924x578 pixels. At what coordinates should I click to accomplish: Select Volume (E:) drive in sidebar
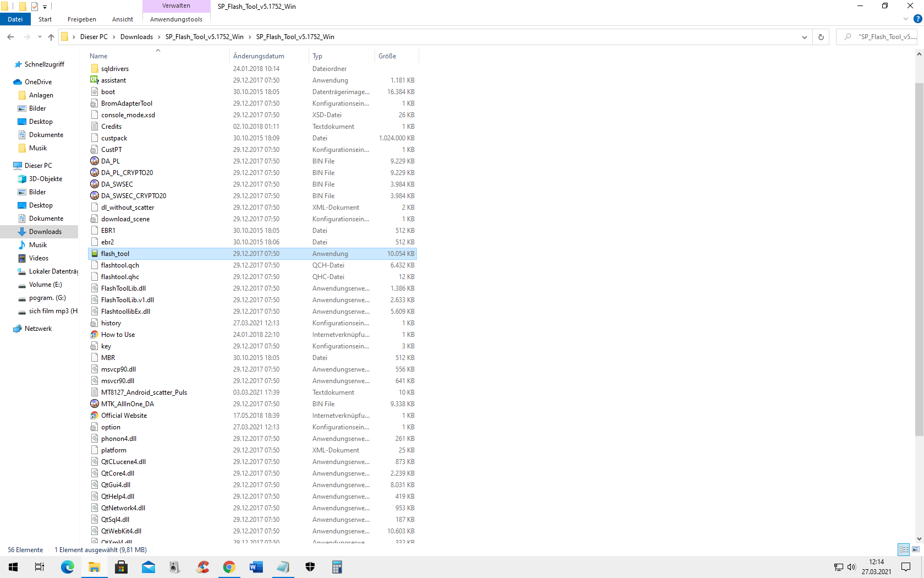45,285
